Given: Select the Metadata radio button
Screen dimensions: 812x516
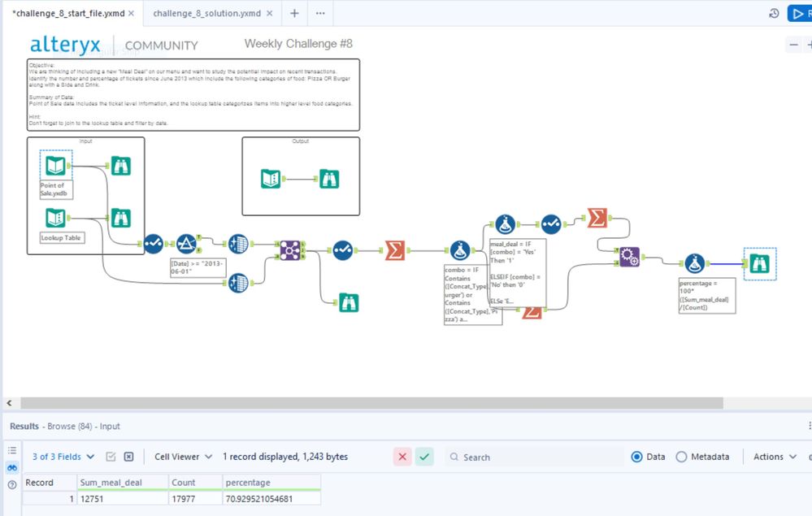Looking at the screenshot, I should point(681,457).
